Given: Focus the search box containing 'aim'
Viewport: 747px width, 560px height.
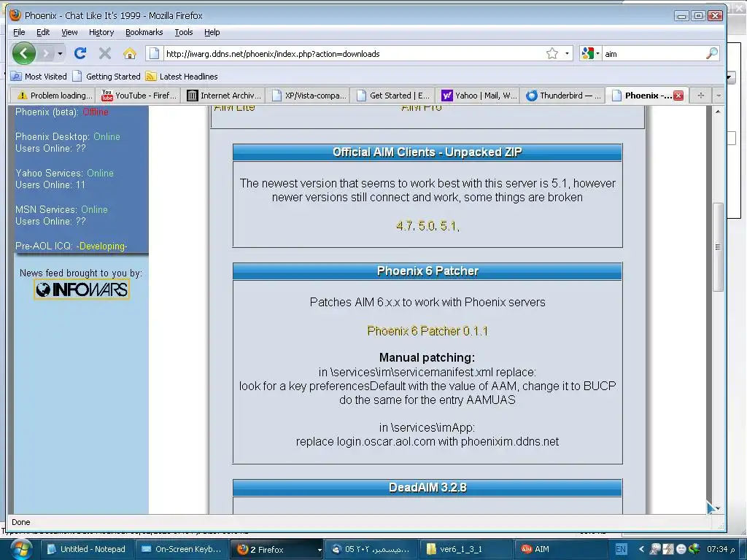Looking at the screenshot, I should tap(654, 54).
